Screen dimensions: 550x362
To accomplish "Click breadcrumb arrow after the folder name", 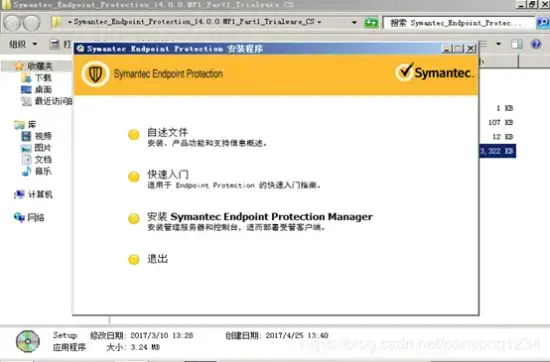I will click(x=319, y=22).
